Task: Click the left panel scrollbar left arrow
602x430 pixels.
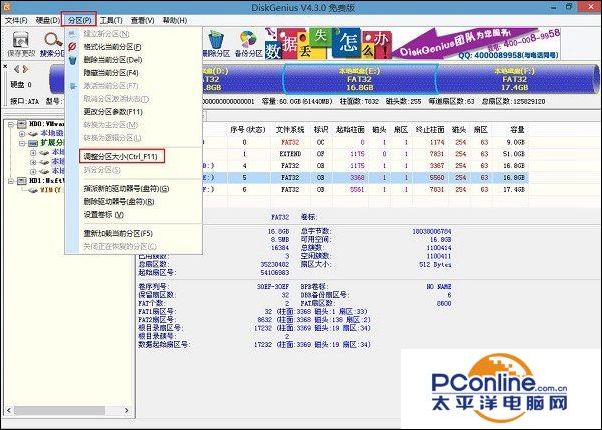Action: (9, 410)
